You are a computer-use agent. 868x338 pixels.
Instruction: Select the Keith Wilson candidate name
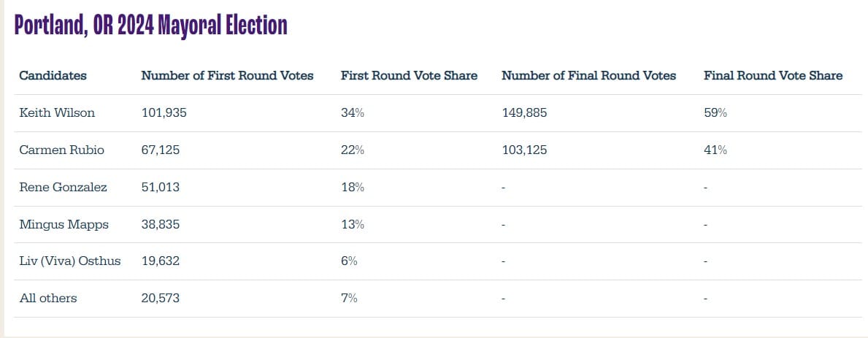point(57,113)
